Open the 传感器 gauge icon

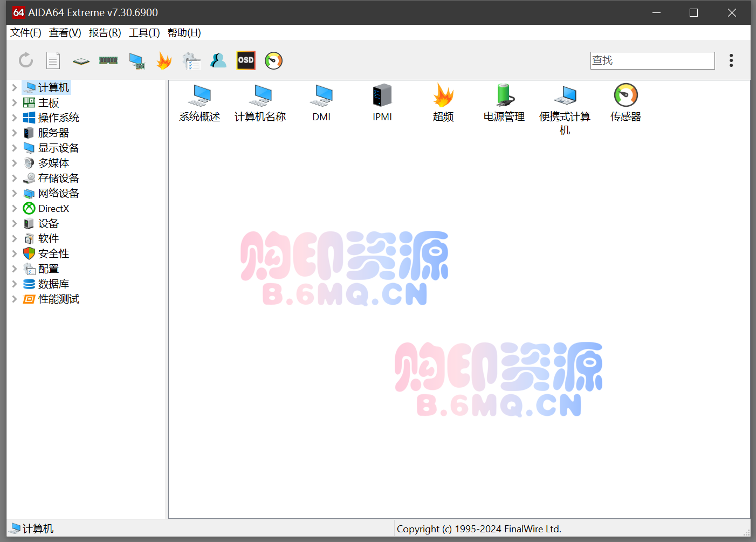[x=626, y=103]
